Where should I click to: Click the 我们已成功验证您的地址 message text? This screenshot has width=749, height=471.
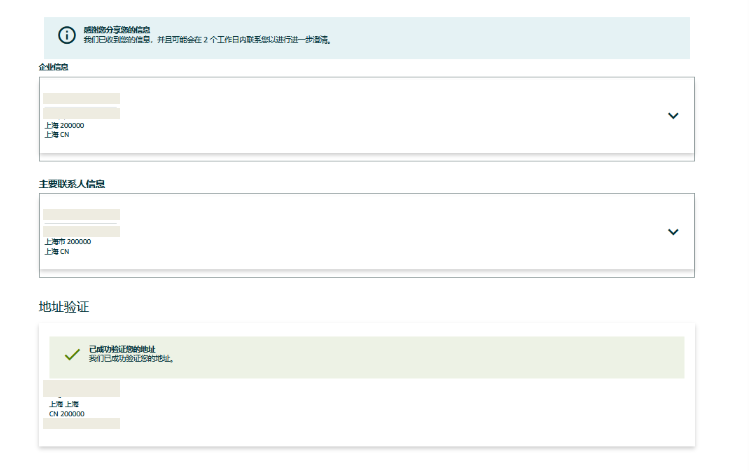click(131, 358)
